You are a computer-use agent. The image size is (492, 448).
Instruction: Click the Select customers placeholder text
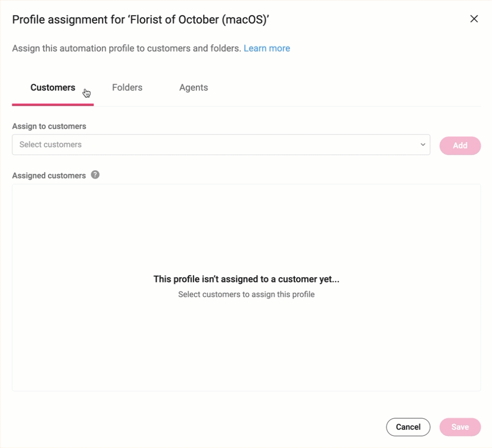click(51, 145)
